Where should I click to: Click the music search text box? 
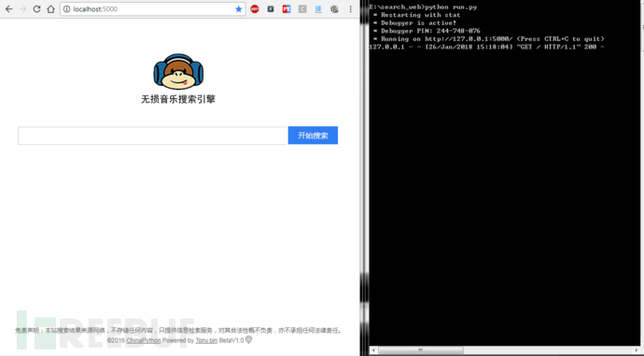(152, 135)
